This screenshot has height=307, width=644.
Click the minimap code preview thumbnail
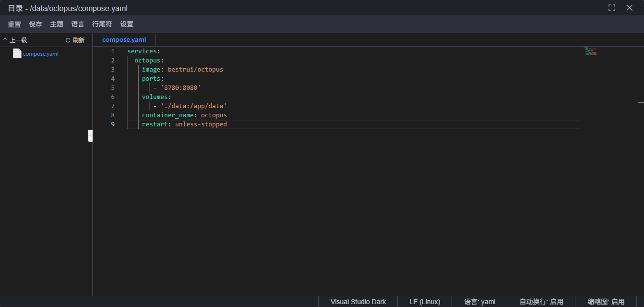[x=590, y=51]
